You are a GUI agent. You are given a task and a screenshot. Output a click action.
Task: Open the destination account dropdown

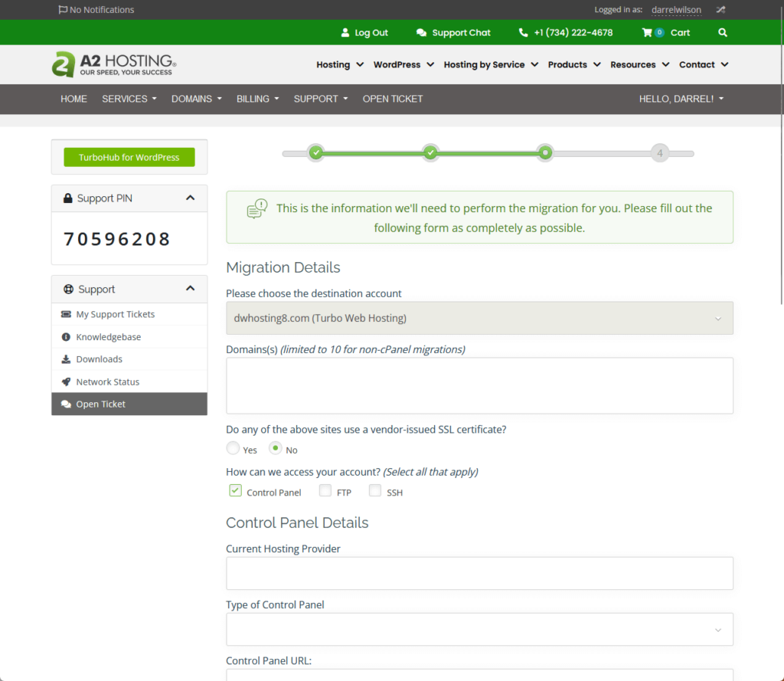[479, 318]
